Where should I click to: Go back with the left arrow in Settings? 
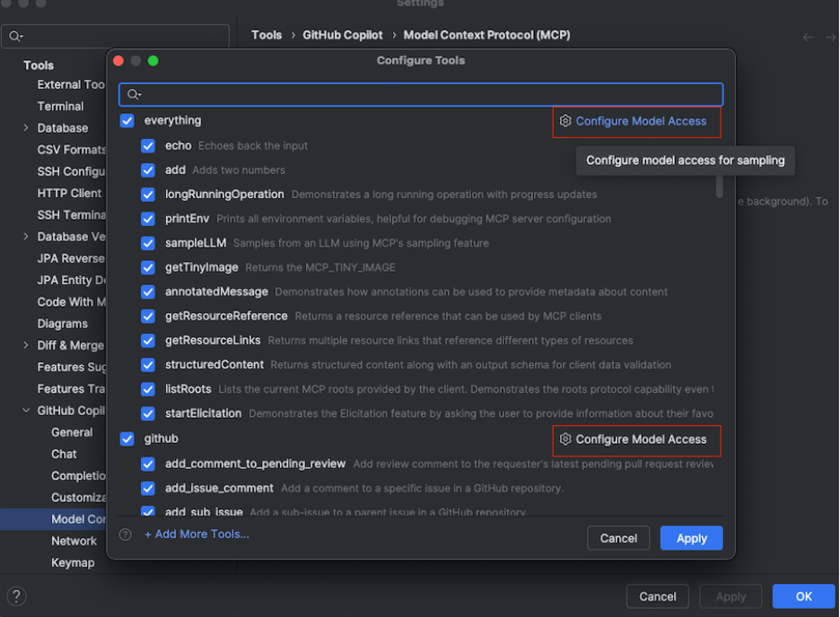click(808, 37)
